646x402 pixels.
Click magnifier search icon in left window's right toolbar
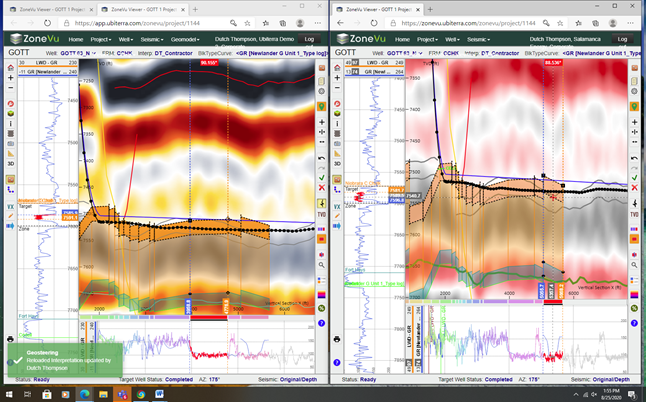321,265
